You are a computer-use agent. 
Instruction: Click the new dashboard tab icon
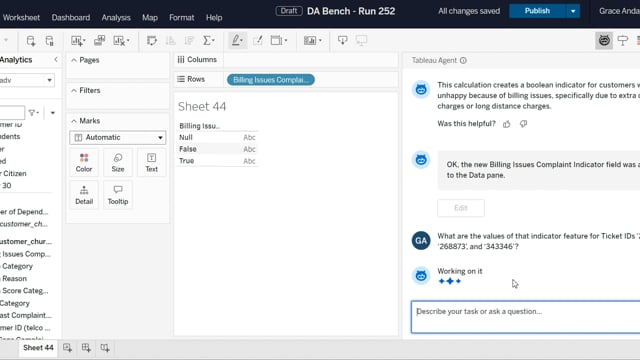(x=86, y=348)
